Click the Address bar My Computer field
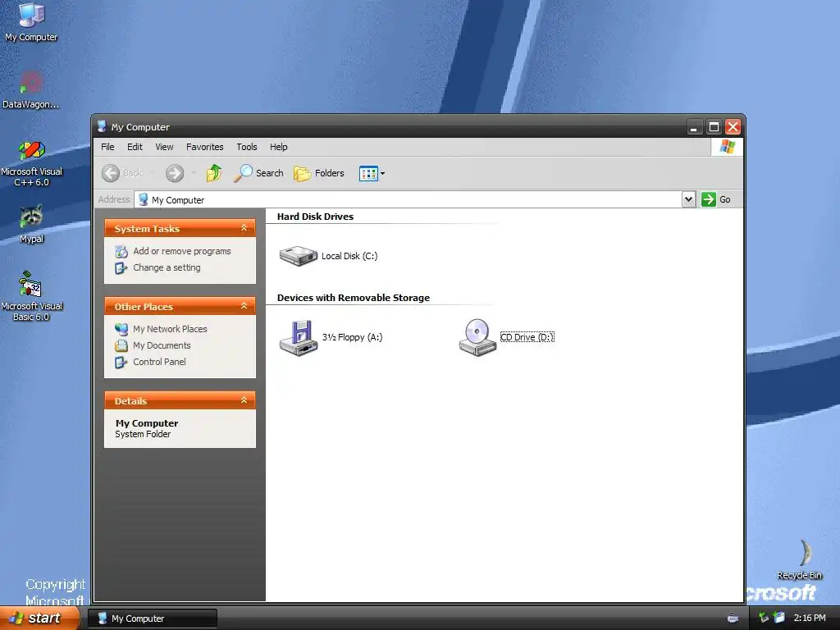Screen dimensions: 840x630 (x=409, y=200)
